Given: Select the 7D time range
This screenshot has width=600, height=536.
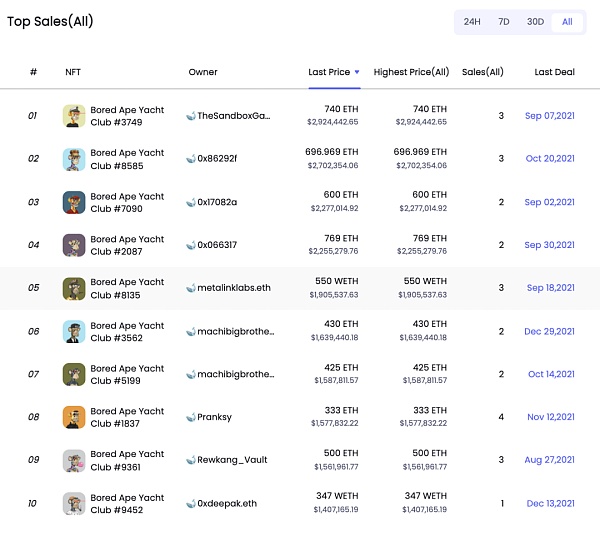Looking at the screenshot, I should 503,22.
